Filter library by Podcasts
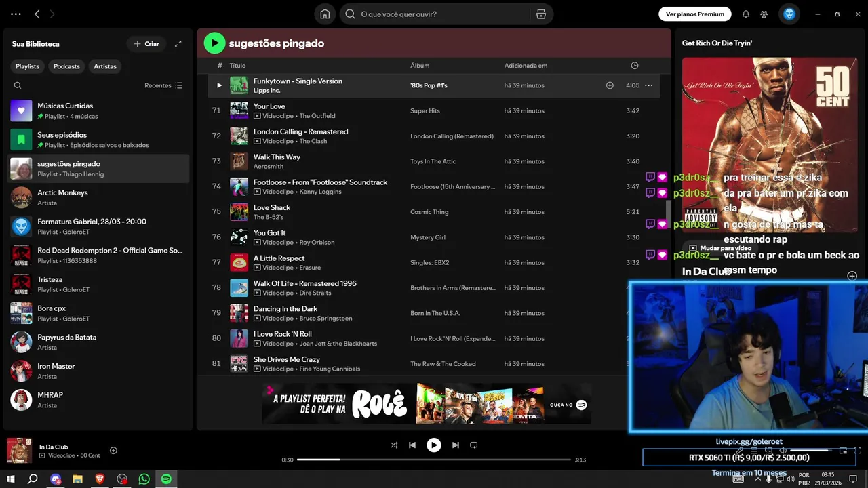Image resolution: width=868 pixels, height=488 pixels. pyautogui.click(x=66, y=66)
